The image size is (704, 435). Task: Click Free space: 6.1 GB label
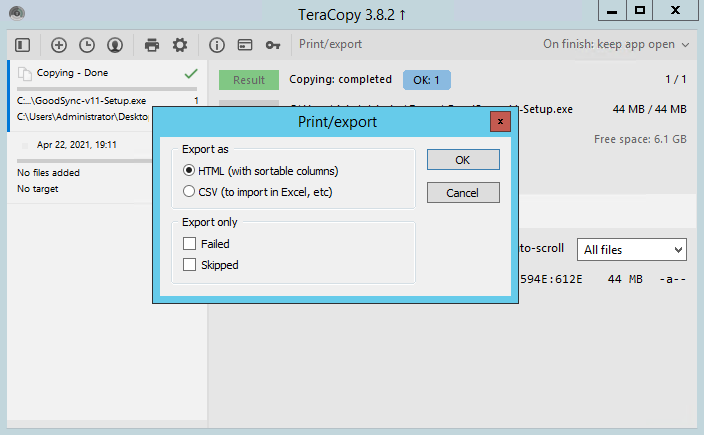point(640,139)
